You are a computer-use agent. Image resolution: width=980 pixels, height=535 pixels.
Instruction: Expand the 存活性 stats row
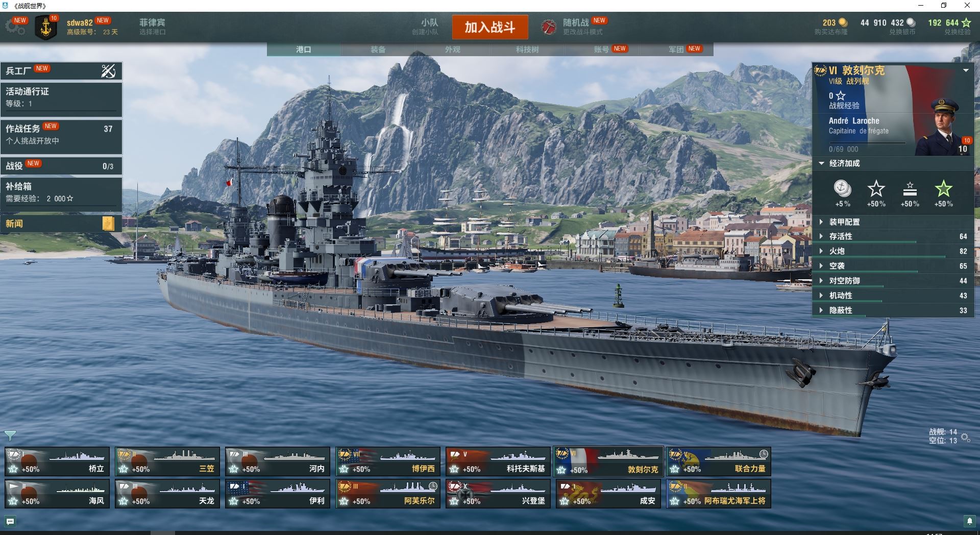(x=893, y=236)
